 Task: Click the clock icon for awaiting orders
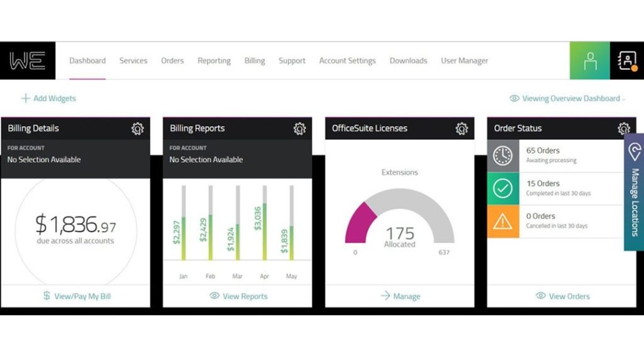point(502,155)
